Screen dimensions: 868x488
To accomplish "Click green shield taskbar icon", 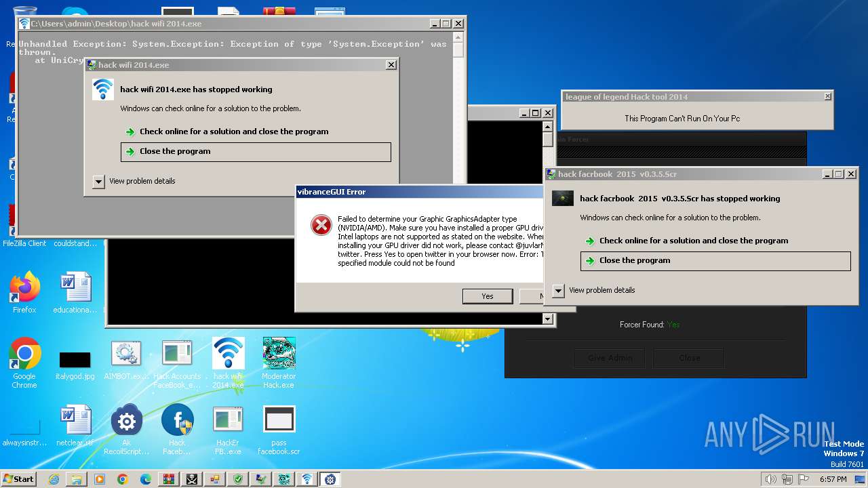I will (238, 479).
